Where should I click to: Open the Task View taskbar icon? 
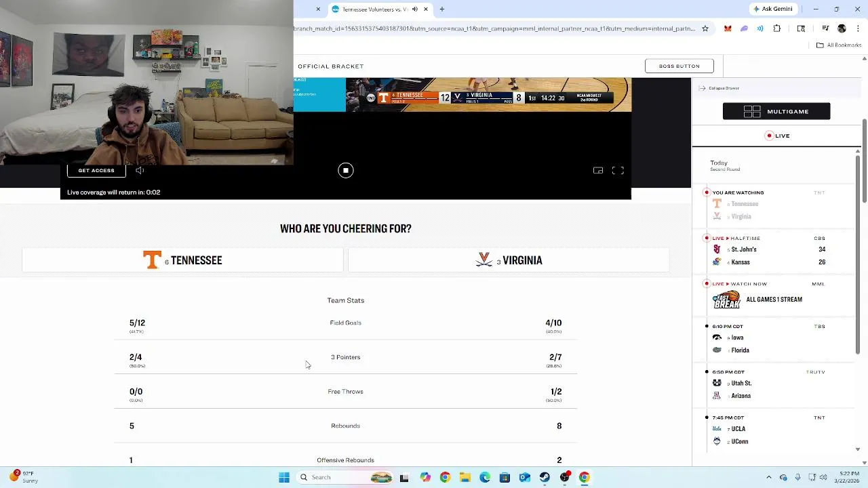click(x=404, y=477)
